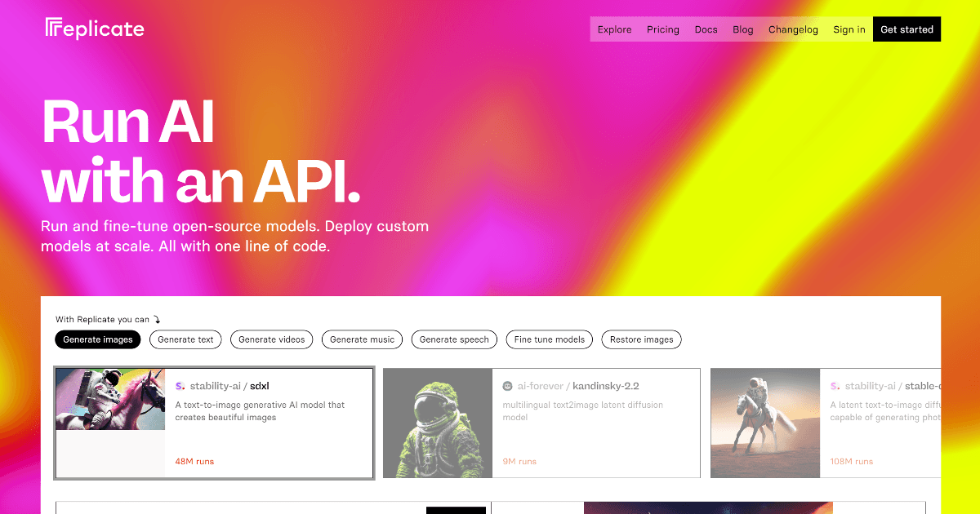Click the stability-ai icon on stable-diffusion card
The image size is (980, 514).
point(837,385)
